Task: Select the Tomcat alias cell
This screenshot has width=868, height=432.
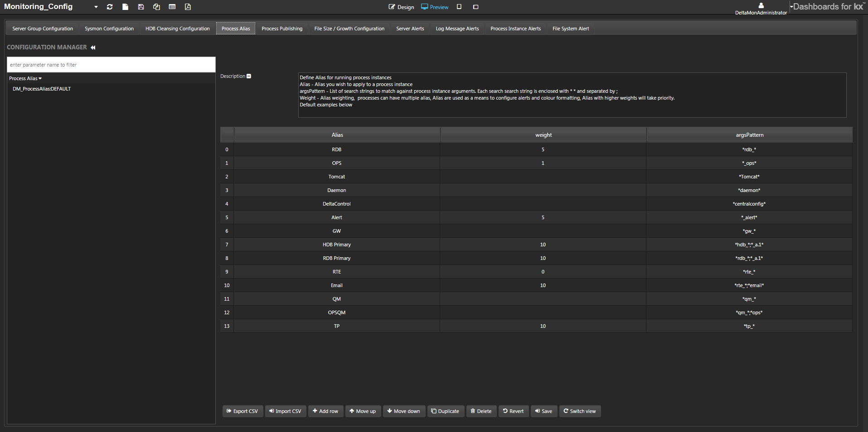Action: pyautogui.click(x=337, y=177)
